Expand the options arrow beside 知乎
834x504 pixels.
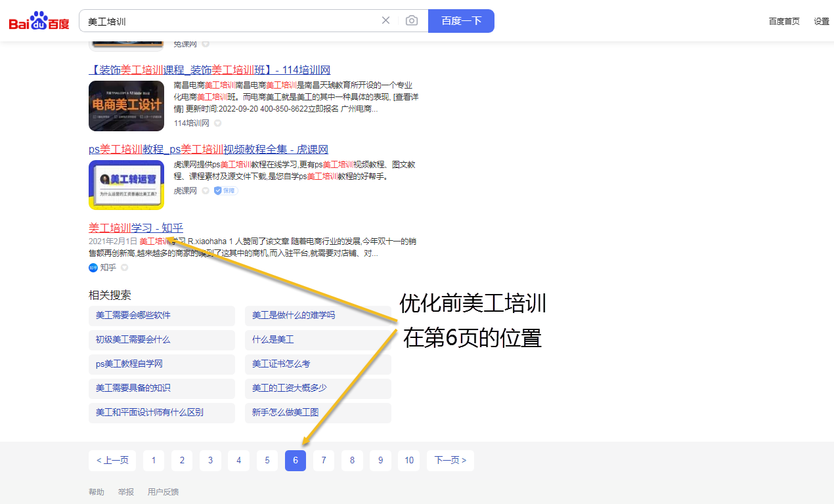124,267
